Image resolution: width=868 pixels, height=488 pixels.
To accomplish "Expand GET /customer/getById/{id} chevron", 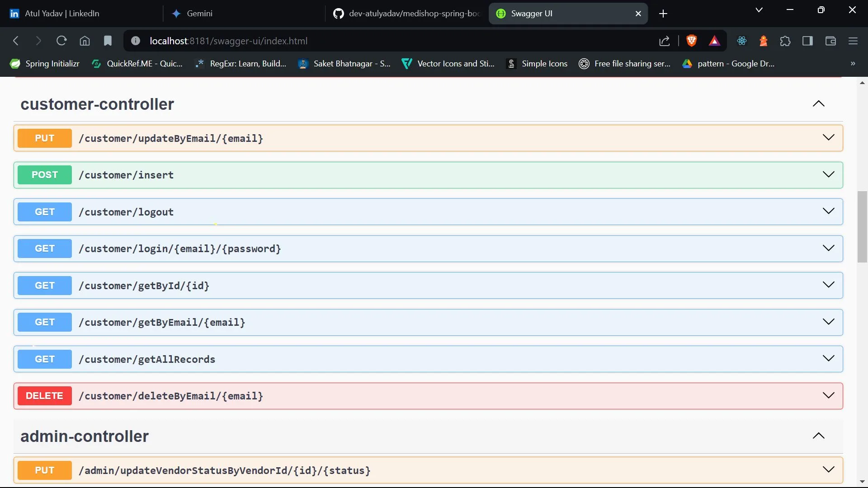I will coord(828,285).
